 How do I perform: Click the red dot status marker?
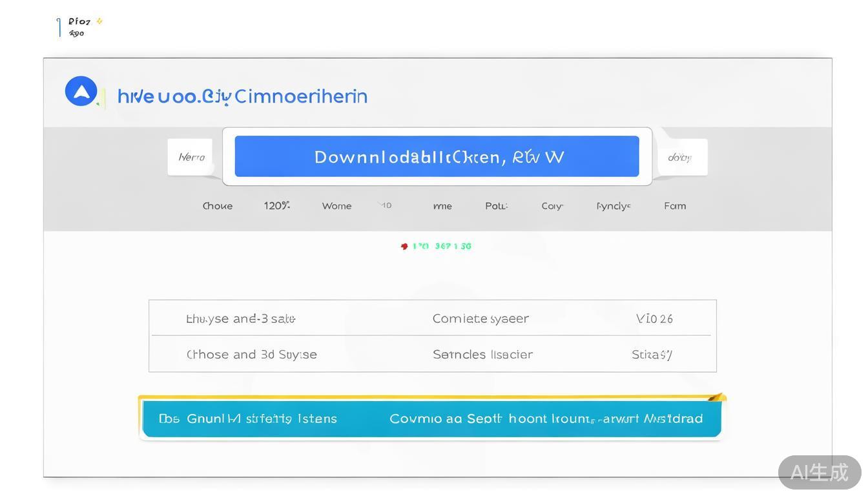404,246
